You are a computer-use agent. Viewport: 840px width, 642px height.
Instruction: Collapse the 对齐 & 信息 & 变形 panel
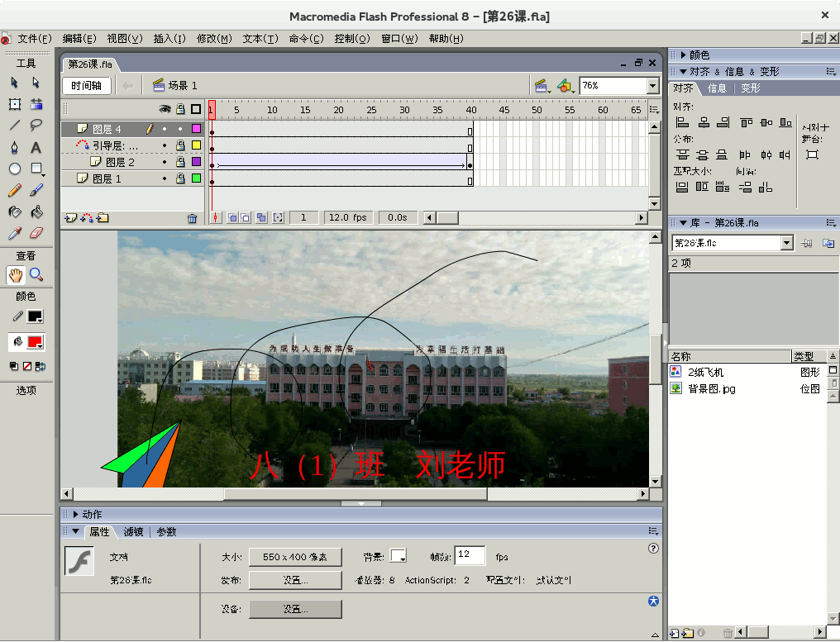pos(683,72)
